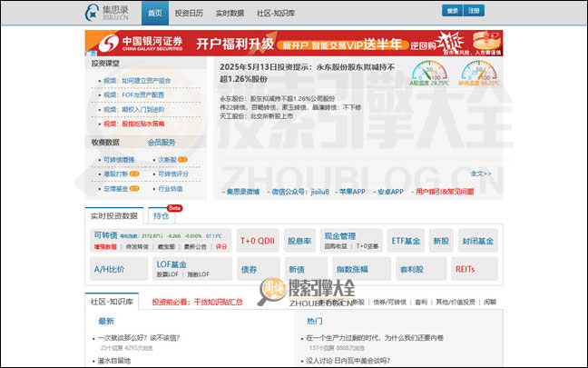The height and width of the screenshot is (368, 588).
Task: Open the 首页 nav tab
Action: point(155,13)
